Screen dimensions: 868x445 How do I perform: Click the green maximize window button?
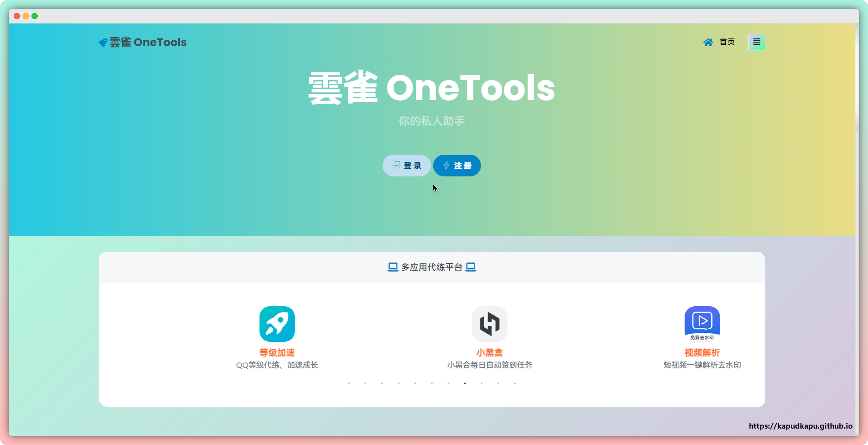[x=35, y=16]
